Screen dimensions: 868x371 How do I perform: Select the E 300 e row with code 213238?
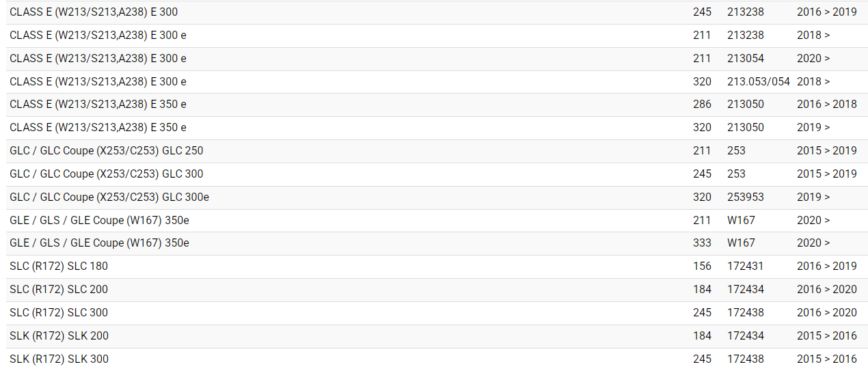point(98,36)
